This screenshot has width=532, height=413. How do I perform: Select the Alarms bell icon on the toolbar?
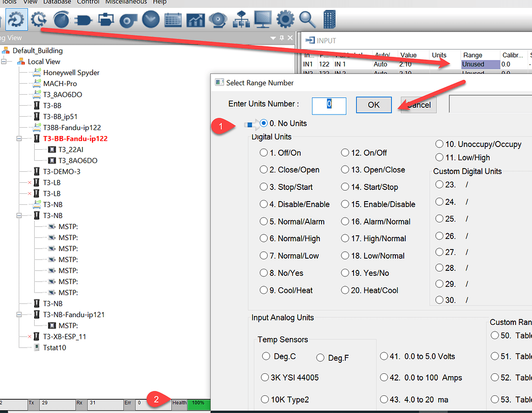[x=218, y=19]
